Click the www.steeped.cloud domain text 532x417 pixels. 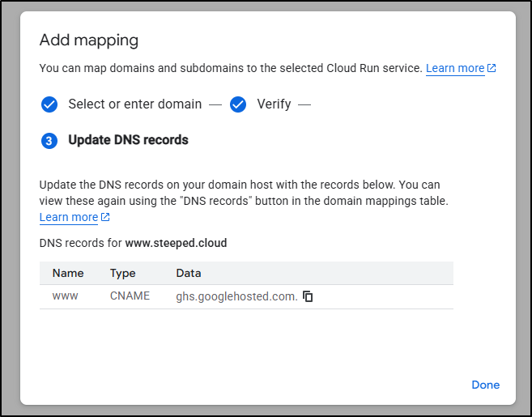click(x=176, y=243)
